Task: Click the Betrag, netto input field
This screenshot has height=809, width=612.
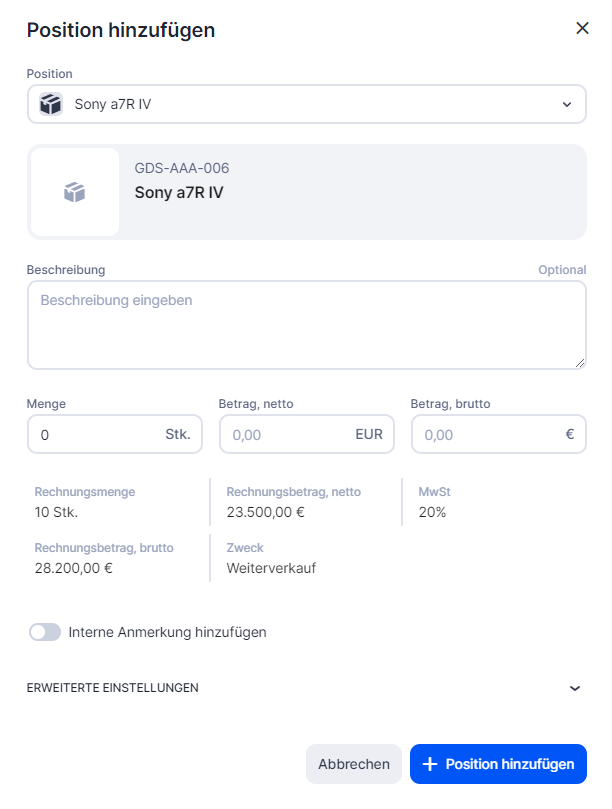Action: [285, 435]
